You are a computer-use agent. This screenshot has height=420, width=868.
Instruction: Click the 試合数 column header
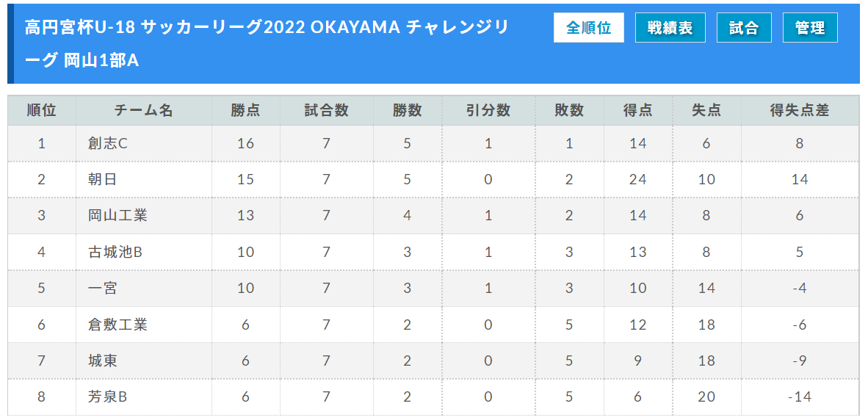[x=327, y=110]
